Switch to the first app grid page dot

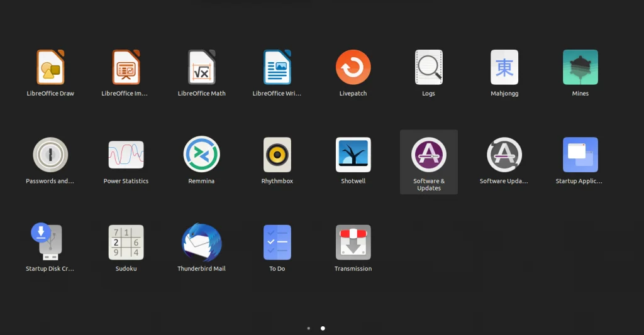click(308, 328)
